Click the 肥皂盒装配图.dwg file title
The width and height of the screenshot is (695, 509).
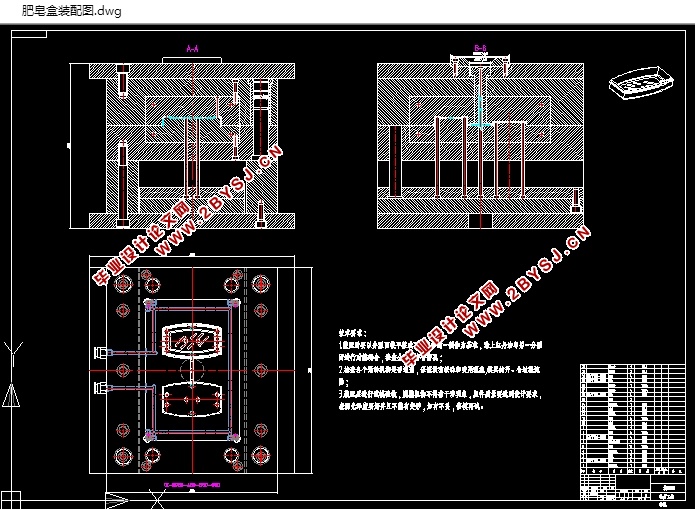[x=72, y=11]
